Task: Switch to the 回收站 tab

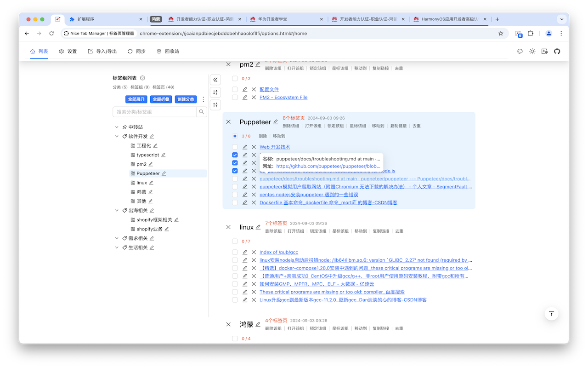Action: pyautogui.click(x=168, y=52)
